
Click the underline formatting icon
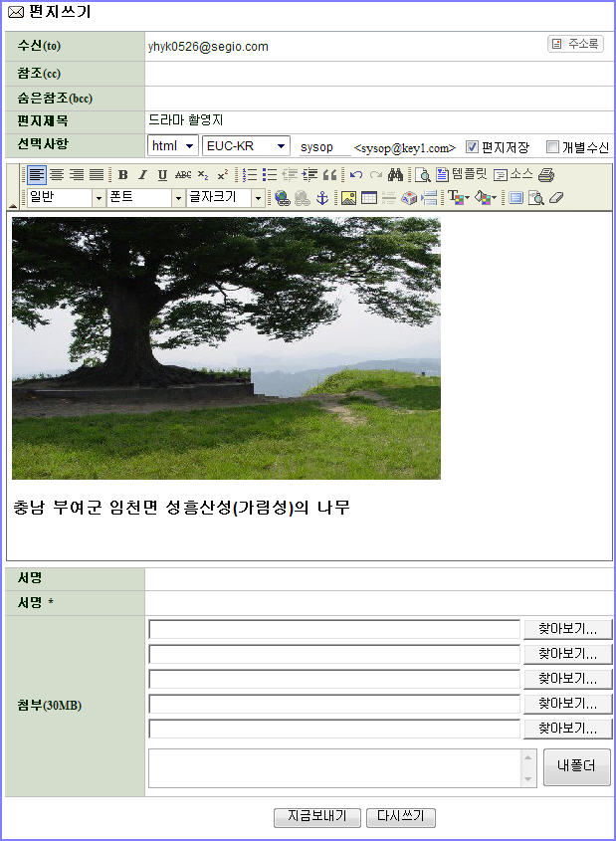point(162,175)
